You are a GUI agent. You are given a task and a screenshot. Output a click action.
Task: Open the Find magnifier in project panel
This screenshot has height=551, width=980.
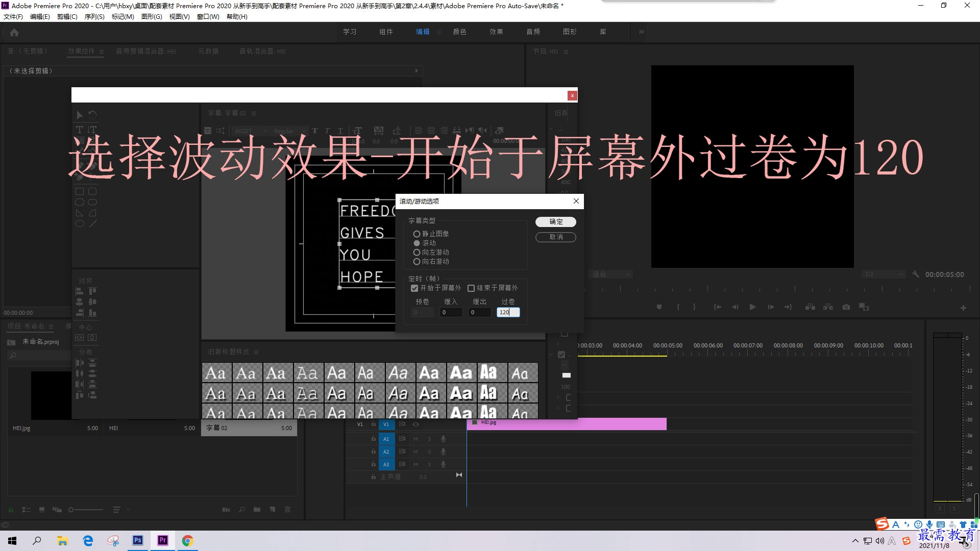pos(242,510)
